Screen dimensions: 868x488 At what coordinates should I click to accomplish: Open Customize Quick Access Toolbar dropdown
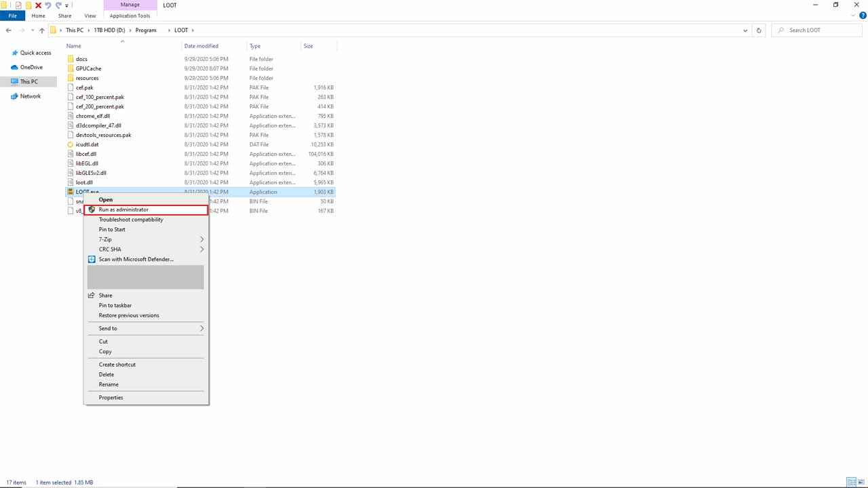66,5
